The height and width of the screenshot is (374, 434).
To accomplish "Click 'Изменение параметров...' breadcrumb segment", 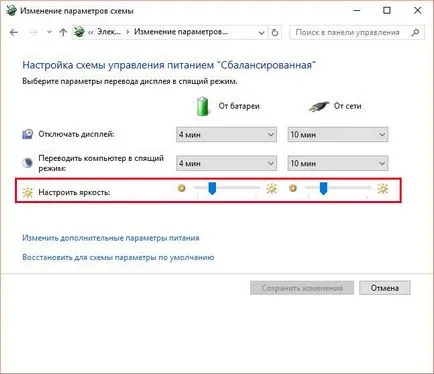I will click(181, 32).
